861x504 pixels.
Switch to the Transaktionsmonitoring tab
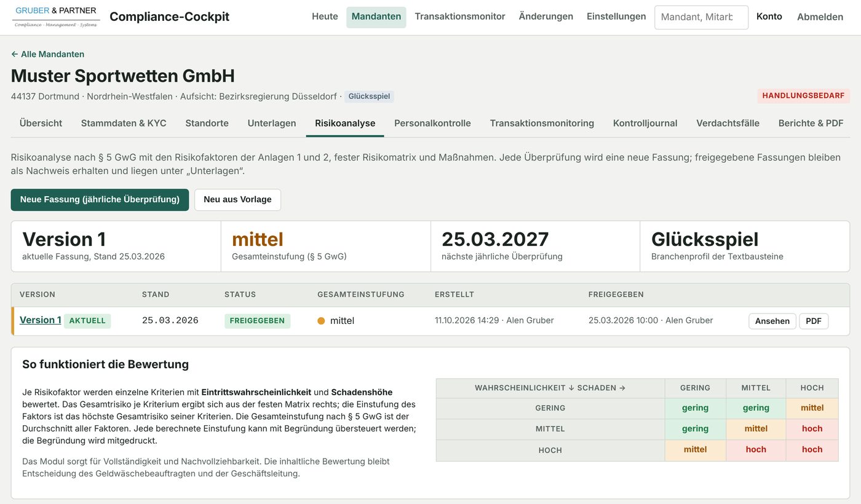(x=542, y=123)
